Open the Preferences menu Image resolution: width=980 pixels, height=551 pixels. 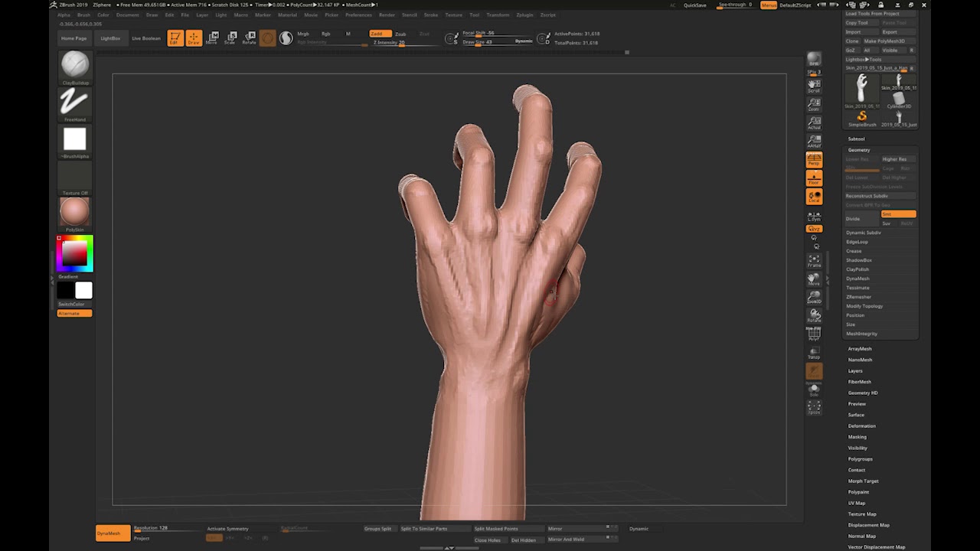pyautogui.click(x=358, y=15)
